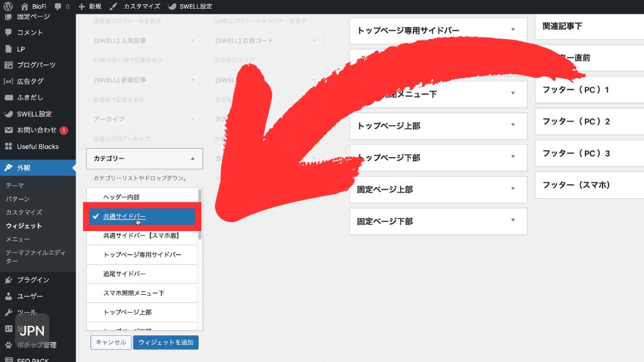Select 追尾サイドバー in area list
The image size is (644, 362).
[142, 274]
